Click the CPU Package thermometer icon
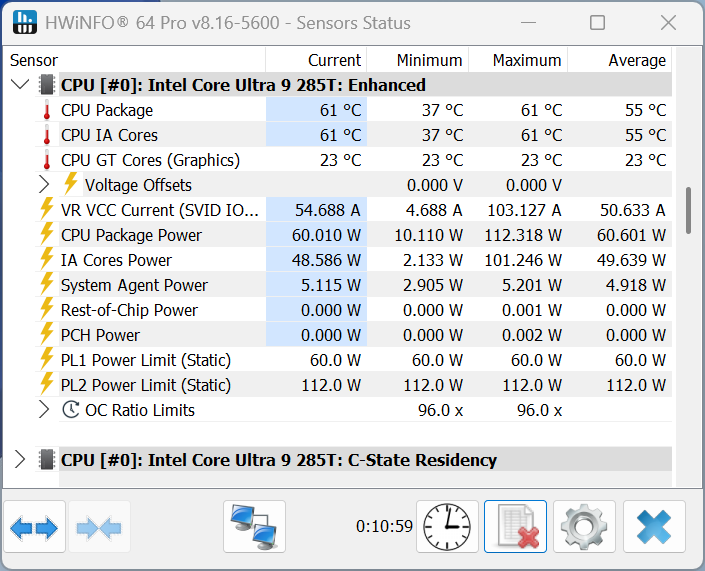The image size is (705, 571). (x=47, y=111)
